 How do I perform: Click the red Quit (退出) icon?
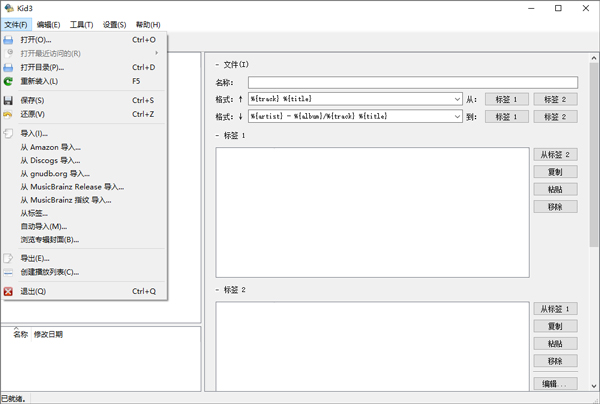tap(9, 291)
